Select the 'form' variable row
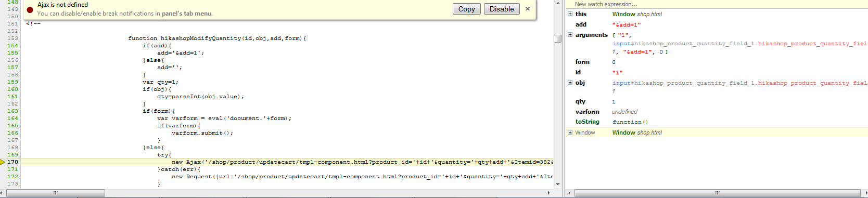Viewport: 868px width, 198px height. click(717, 62)
